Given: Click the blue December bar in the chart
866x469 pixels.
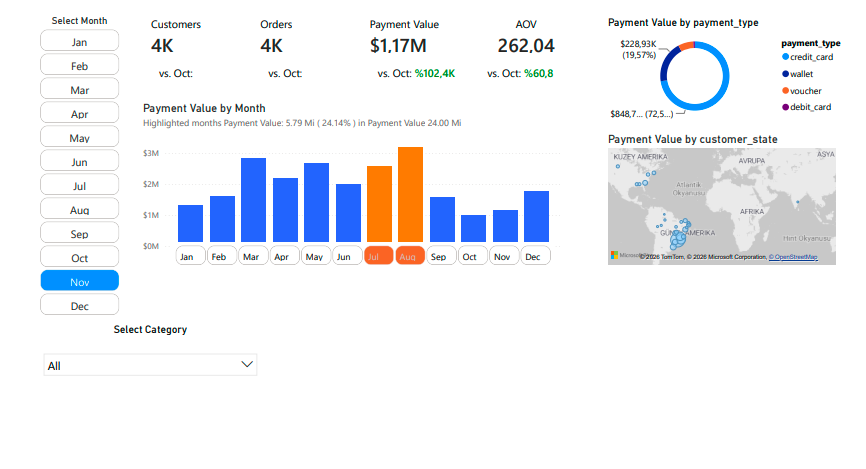Looking at the screenshot, I should coord(536,217).
